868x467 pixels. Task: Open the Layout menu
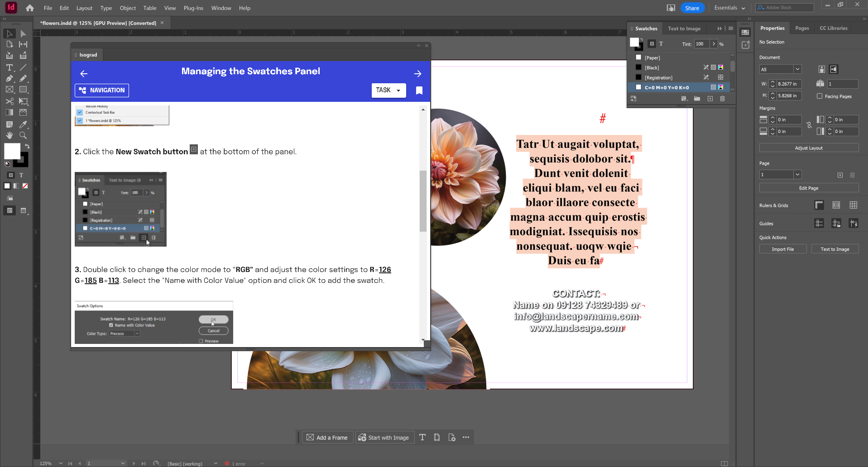coord(84,8)
